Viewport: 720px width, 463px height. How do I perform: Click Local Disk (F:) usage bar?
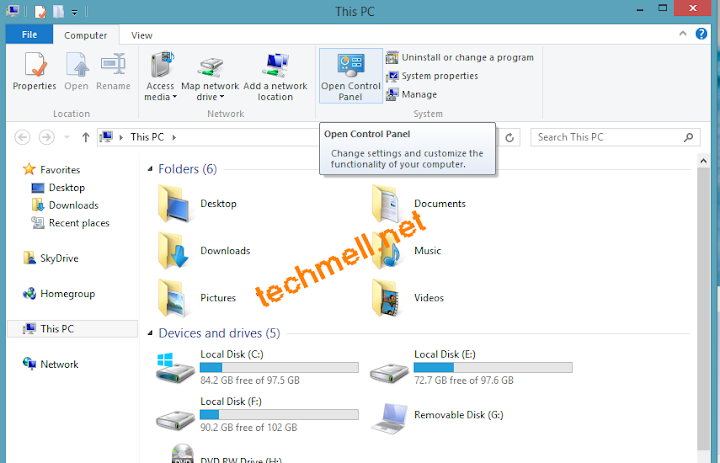click(279, 414)
